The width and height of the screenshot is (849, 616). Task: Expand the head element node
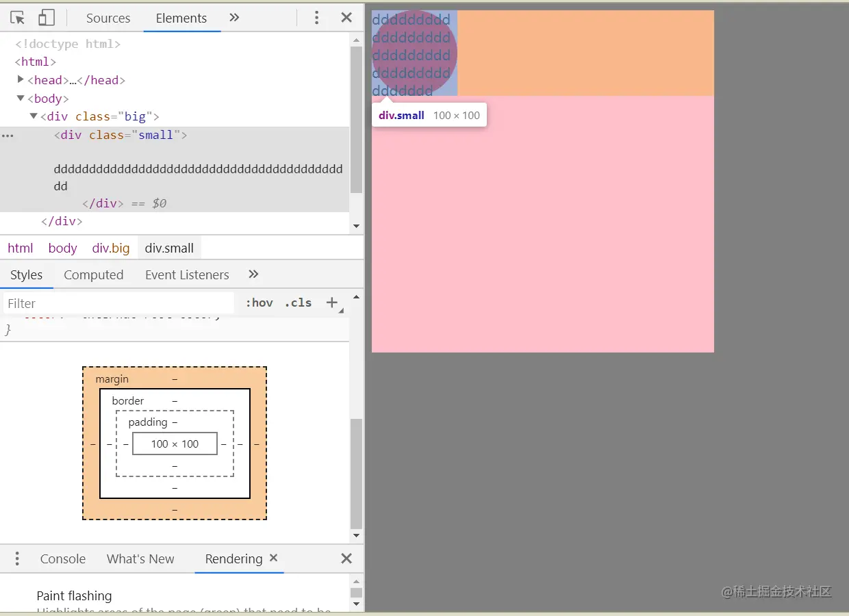21,80
